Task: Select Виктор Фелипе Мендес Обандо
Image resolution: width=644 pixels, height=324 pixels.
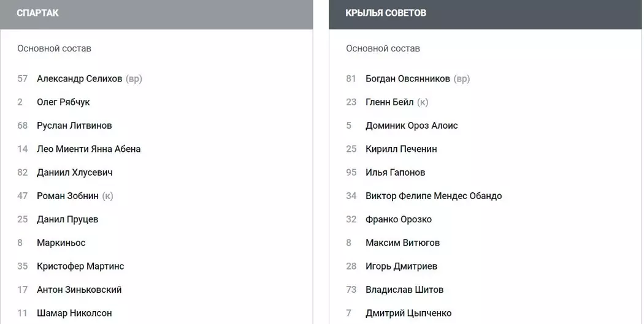Action: tap(434, 196)
